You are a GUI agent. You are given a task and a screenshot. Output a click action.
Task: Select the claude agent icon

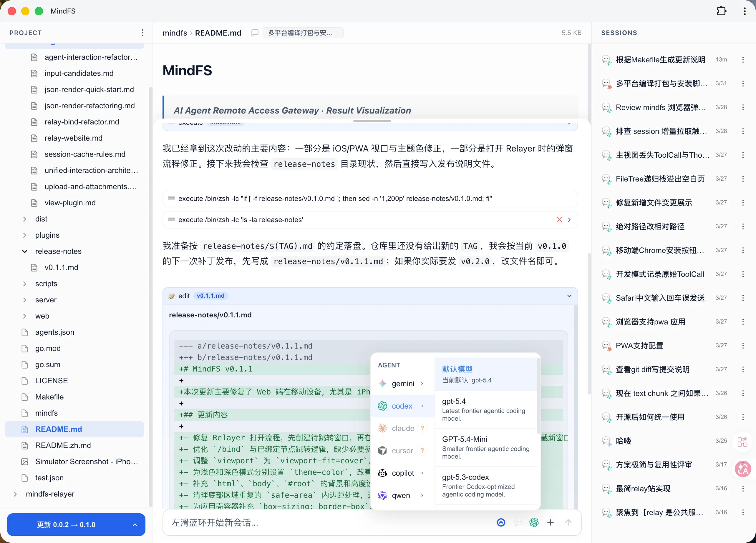382,428
